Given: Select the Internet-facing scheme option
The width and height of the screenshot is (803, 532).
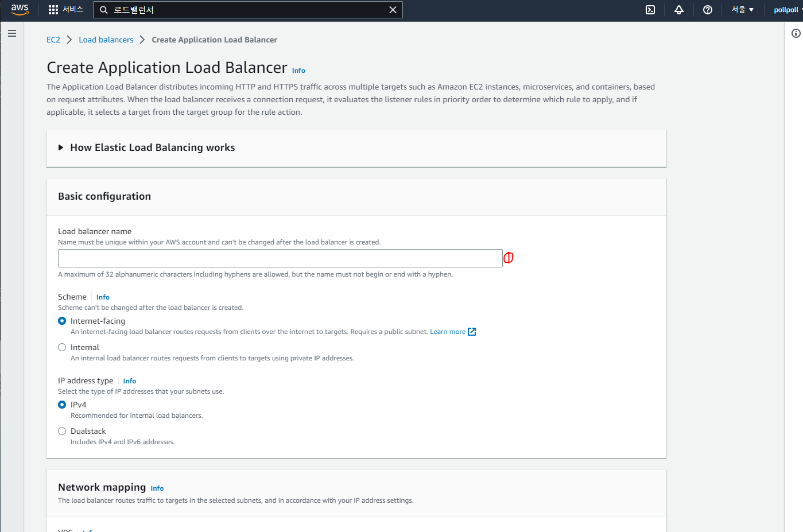Looking at the screenshot, I should [62, 321].
